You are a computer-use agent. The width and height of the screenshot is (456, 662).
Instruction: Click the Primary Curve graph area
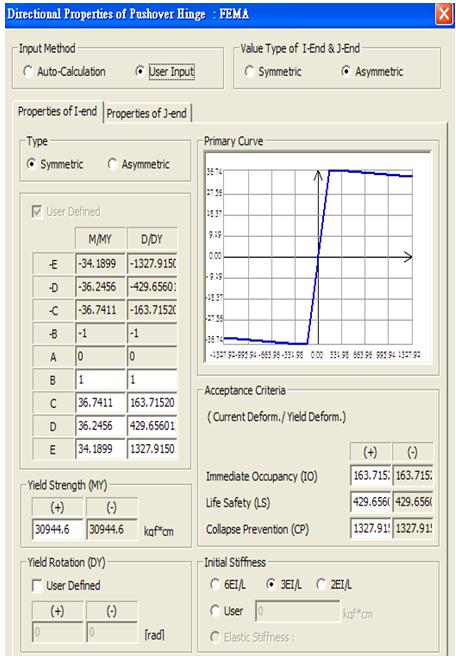318,258
